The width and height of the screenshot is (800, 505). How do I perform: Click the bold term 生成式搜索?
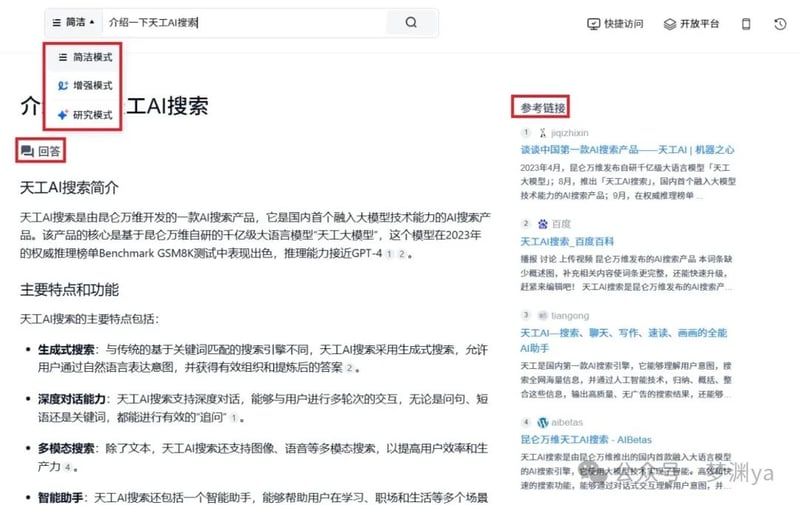point(66,350)
